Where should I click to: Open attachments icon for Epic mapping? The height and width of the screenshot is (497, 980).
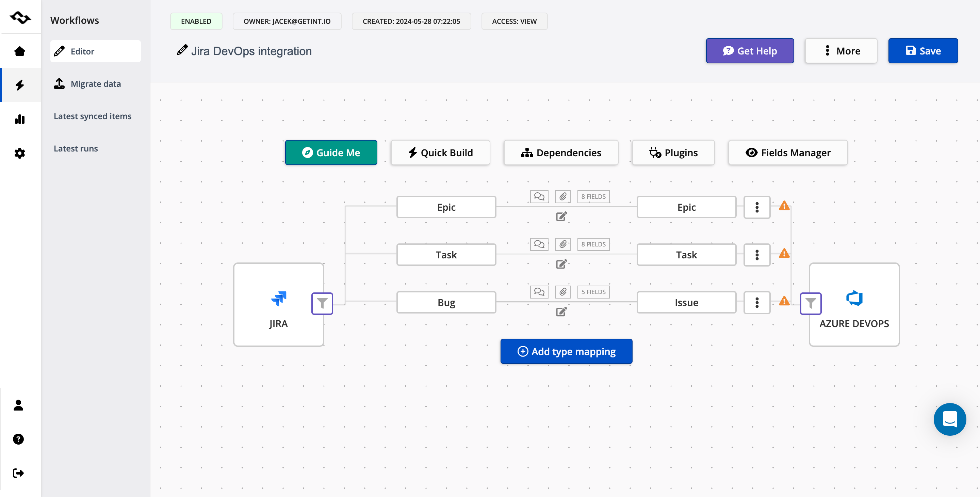point(563,196)
